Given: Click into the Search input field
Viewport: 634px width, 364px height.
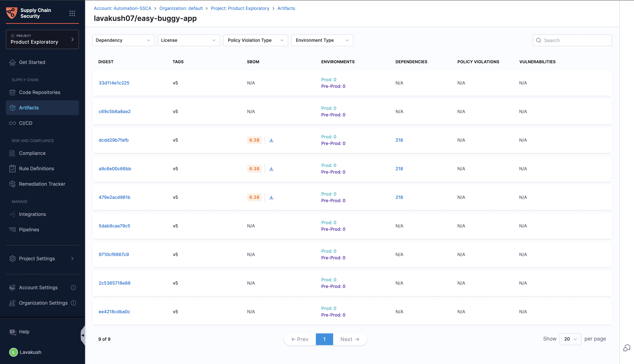Looking at the screenshot, I should coord(575,41).
